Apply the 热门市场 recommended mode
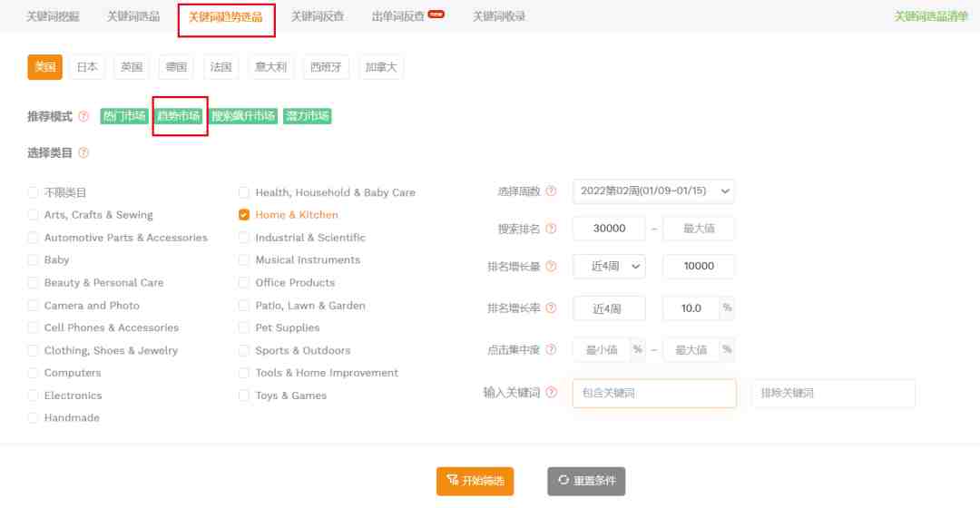 click(123, 116)
